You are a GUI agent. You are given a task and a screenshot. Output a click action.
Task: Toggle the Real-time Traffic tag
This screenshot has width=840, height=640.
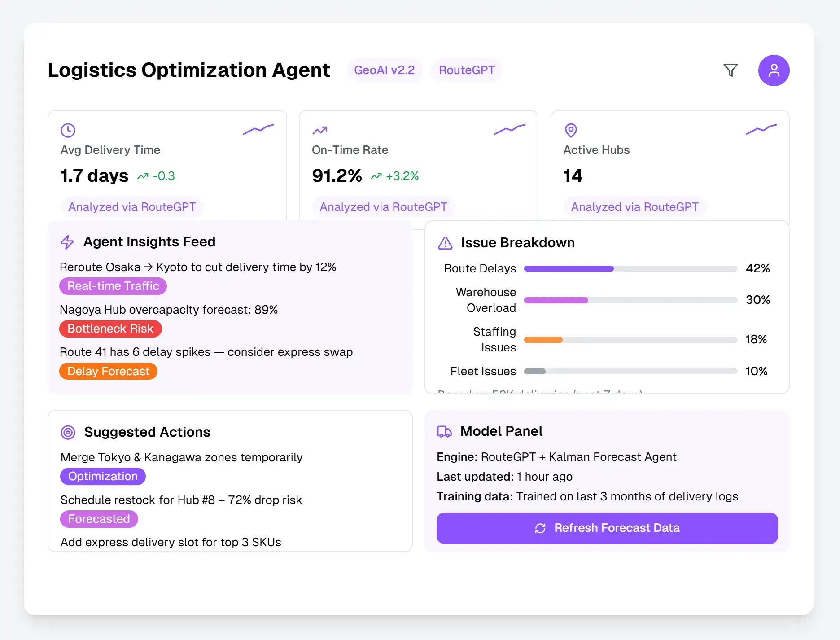pos(113,286)
